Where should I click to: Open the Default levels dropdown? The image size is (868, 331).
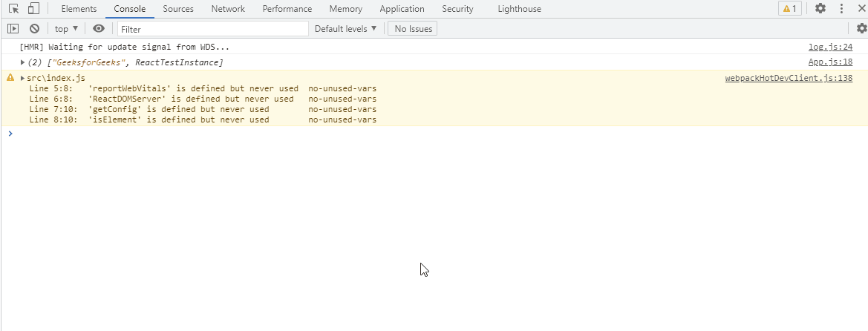coord(345,29)
